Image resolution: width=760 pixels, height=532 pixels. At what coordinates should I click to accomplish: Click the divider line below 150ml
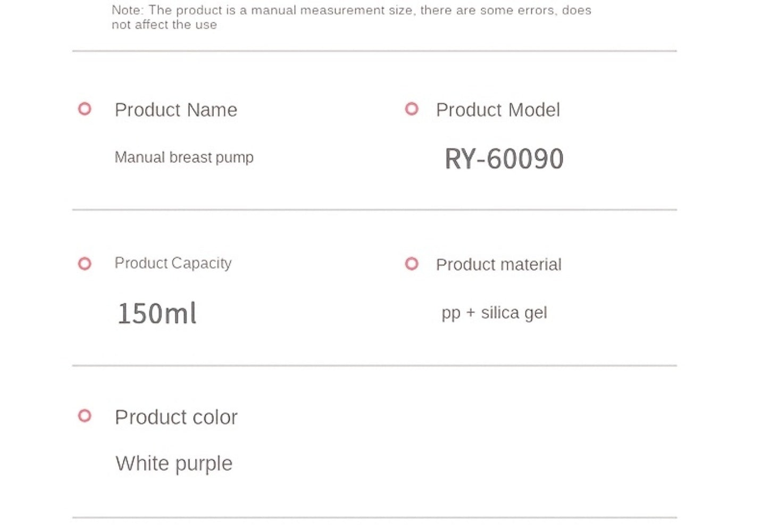point(374,365)
